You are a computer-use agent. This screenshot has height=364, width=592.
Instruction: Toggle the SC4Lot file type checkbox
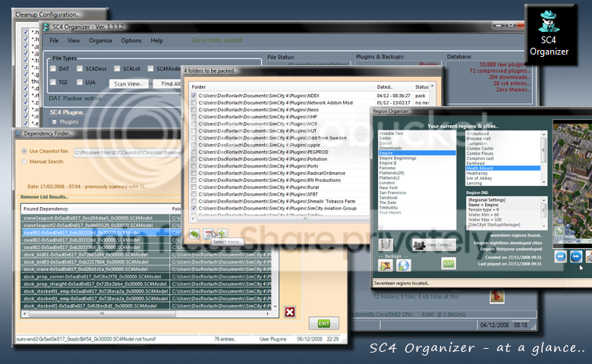(x=117, y=69)
